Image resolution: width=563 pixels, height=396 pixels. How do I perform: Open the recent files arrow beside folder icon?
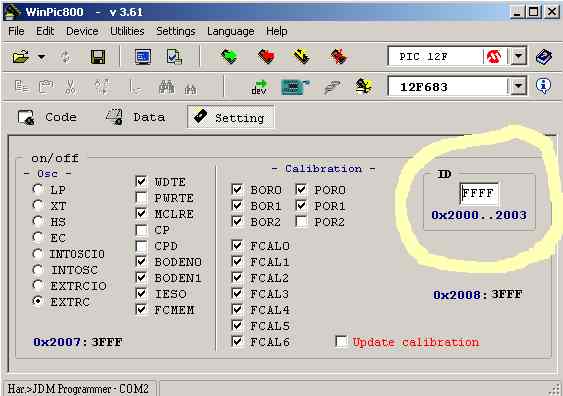coord(42,57)
